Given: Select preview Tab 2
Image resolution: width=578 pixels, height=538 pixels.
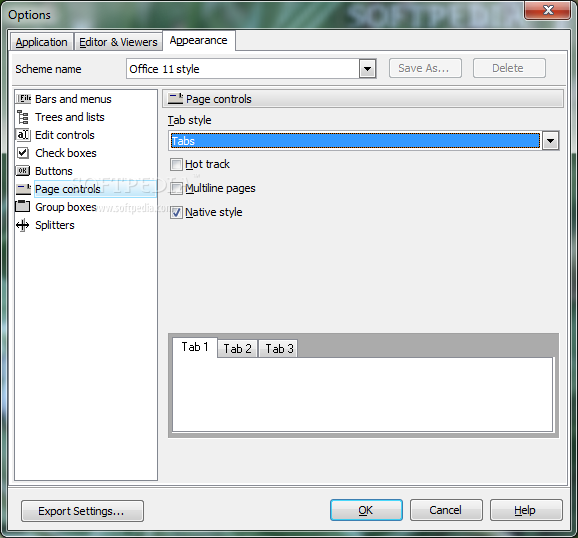Looking at the screenshot, I should point(237,348).
